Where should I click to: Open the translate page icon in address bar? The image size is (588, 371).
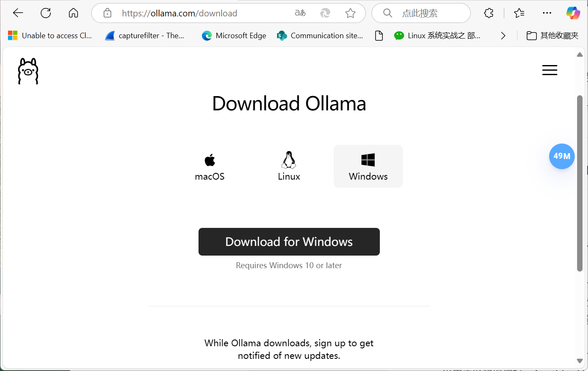300,13
